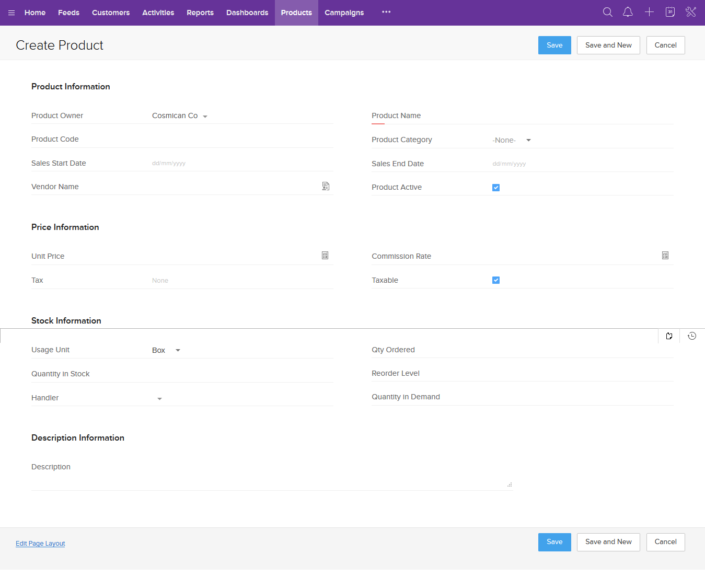Click the Create Product page title
The width and height of the screenshot is (705, 588).
(60, 45)
